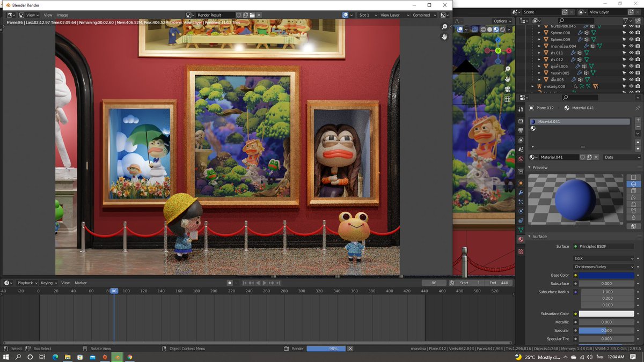The height and width of the screenshot is (362, 644).
Task: Open the View menu beside Image in render window
Action: click(x=48, y=15)
